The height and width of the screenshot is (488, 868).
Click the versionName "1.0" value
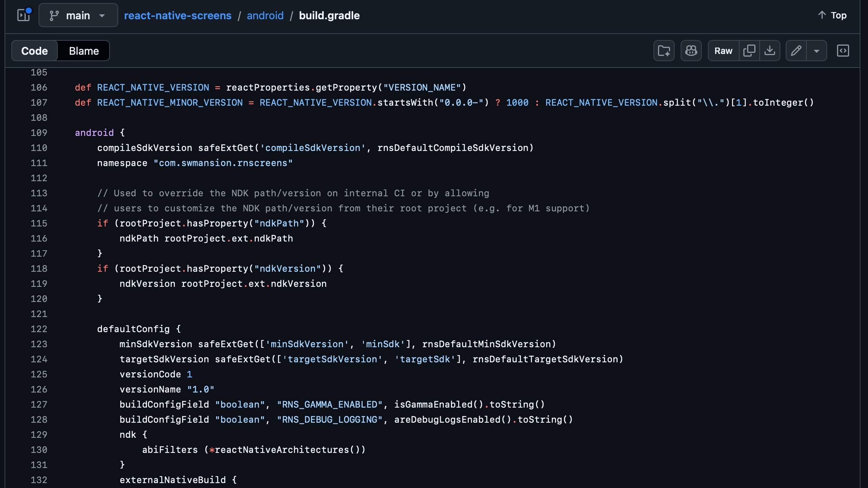201,389
